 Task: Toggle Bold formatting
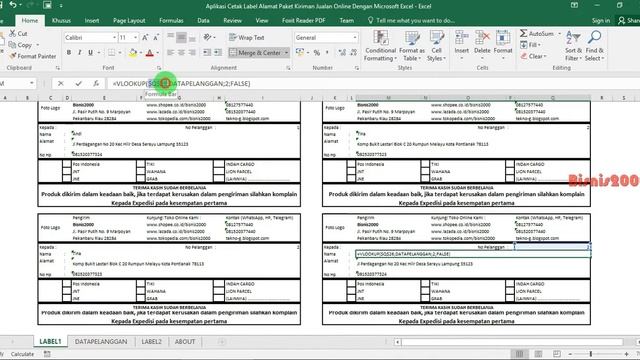tap(69, 53)
